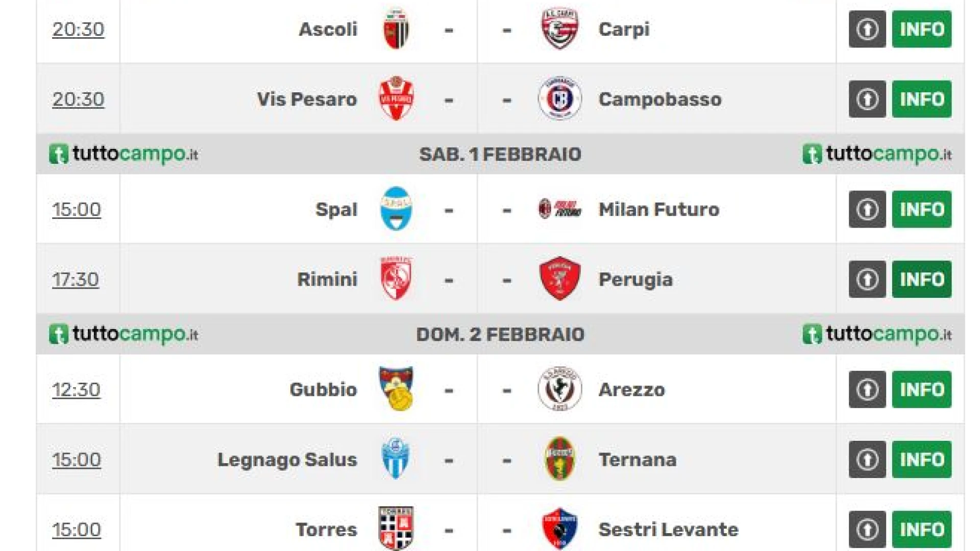Click the Ternana red-green crest
The width and height of the screenshot is (980, 551).
tap(560, 459)
